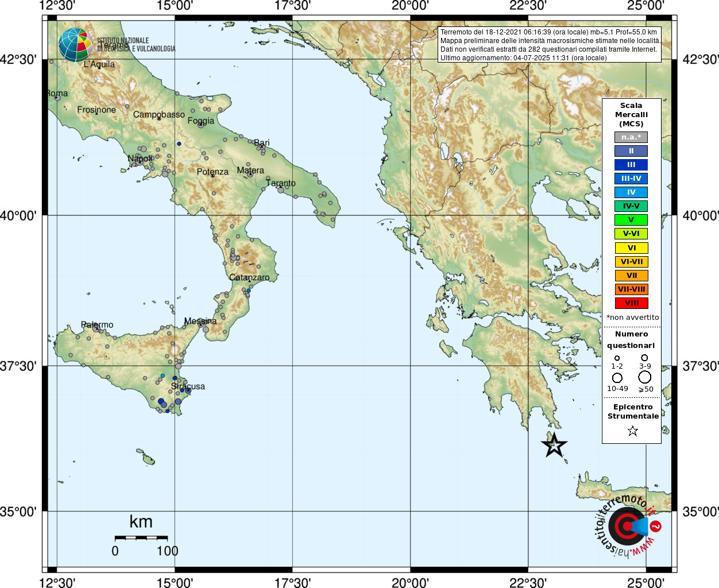Select the III-IV intensity legend swatch

pyautogui.click(x=631, y=179)
